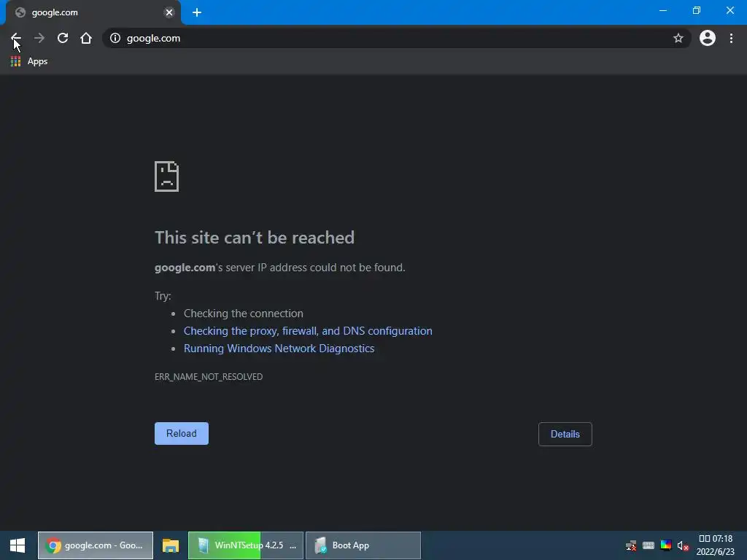
Task: Click the server IP address not found message
Action: coord(280,268)
